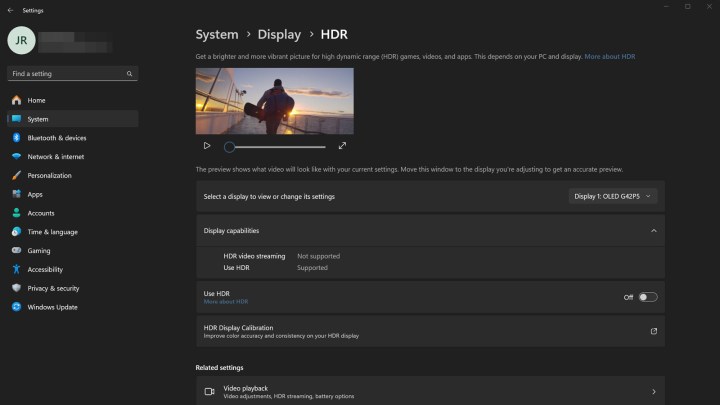Image resolution: width=720 pixels, height=405 pixels.
Task: Click the Apps icon in sidebar
Action: pos(17,194)
